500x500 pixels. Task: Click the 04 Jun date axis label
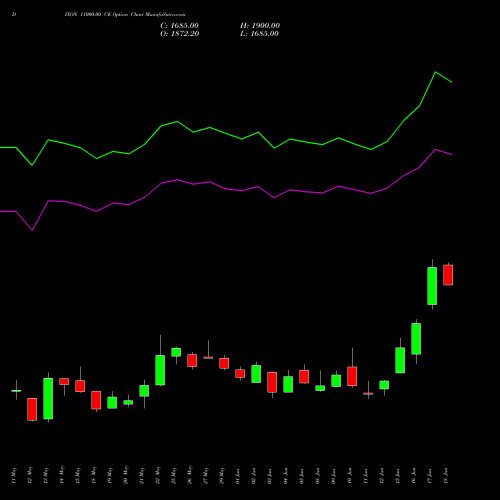(x=286, y=476)
